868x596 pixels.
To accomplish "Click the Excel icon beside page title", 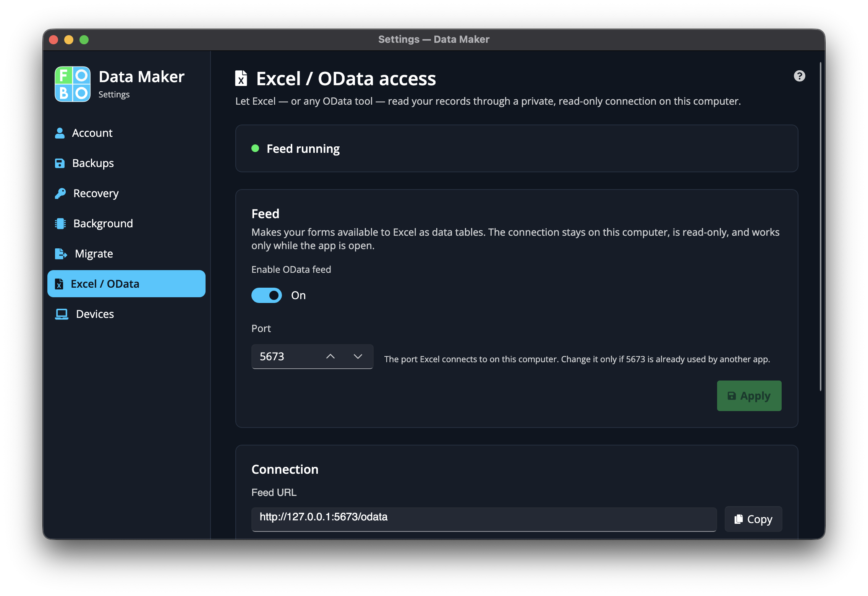I will pos(241,78).
